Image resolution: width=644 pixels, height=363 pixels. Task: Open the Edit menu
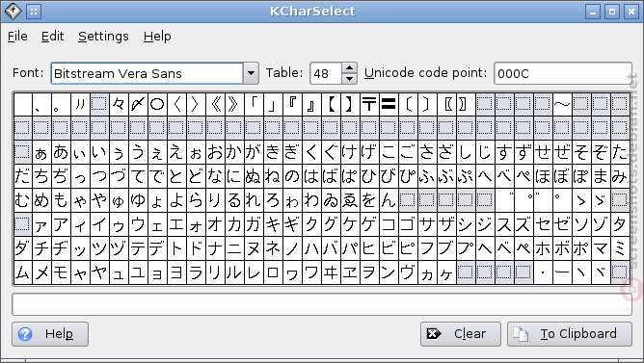point(53,37)
